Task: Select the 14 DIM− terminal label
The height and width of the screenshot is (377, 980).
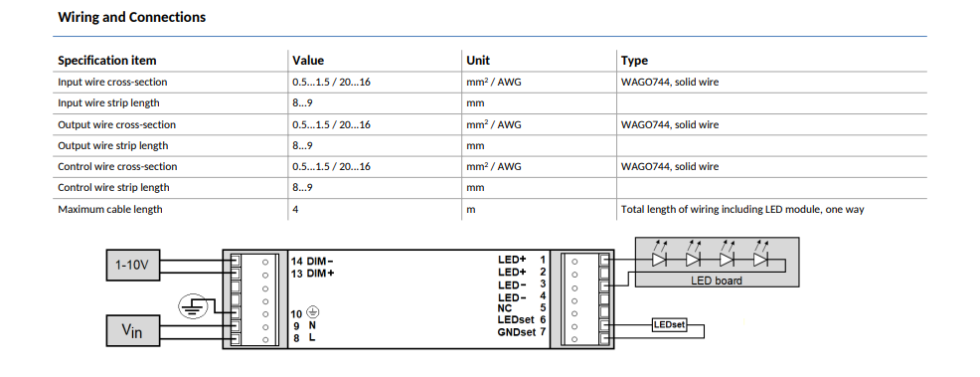Action: [312, 262]
